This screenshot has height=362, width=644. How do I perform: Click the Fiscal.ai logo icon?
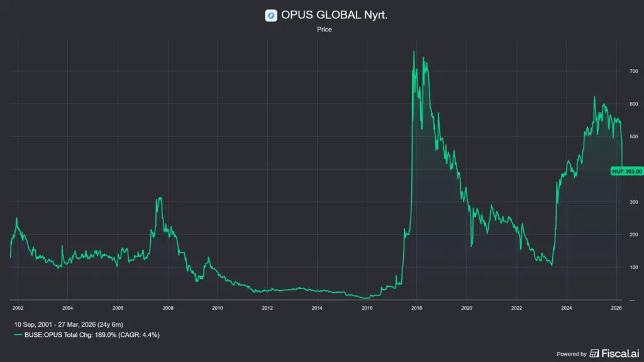coord(594,353)
